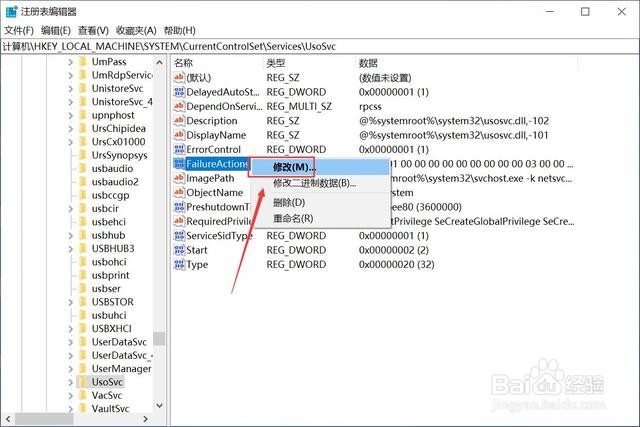Expand the USBXHCI tree node
The height and width of the screenshot is (427, 640).
[71, 329]
